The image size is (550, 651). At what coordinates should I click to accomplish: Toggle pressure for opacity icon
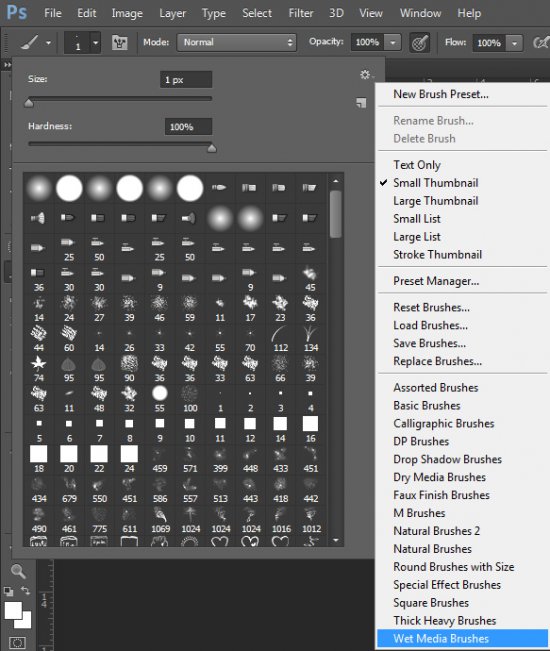(x=419, y=42)
